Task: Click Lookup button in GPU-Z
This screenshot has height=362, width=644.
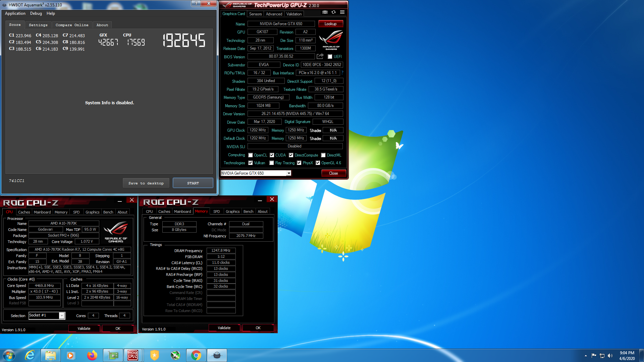Action: [330, 24]
